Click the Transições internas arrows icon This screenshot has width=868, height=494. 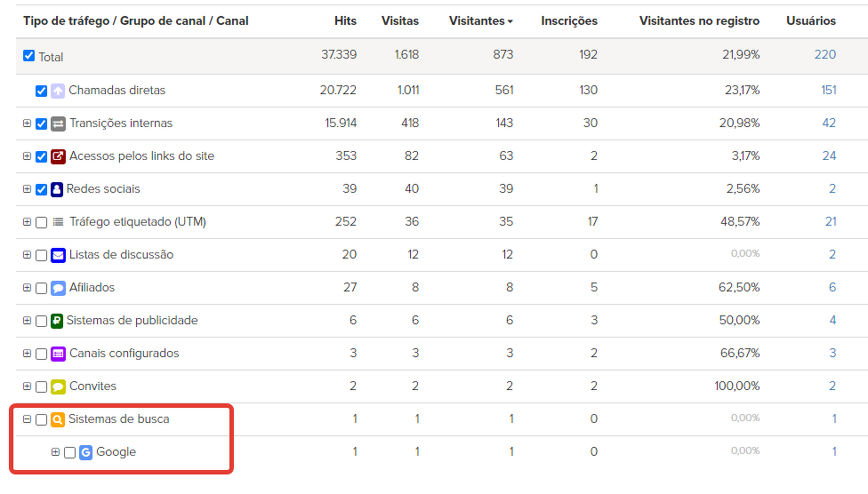[x=58, y=123]
